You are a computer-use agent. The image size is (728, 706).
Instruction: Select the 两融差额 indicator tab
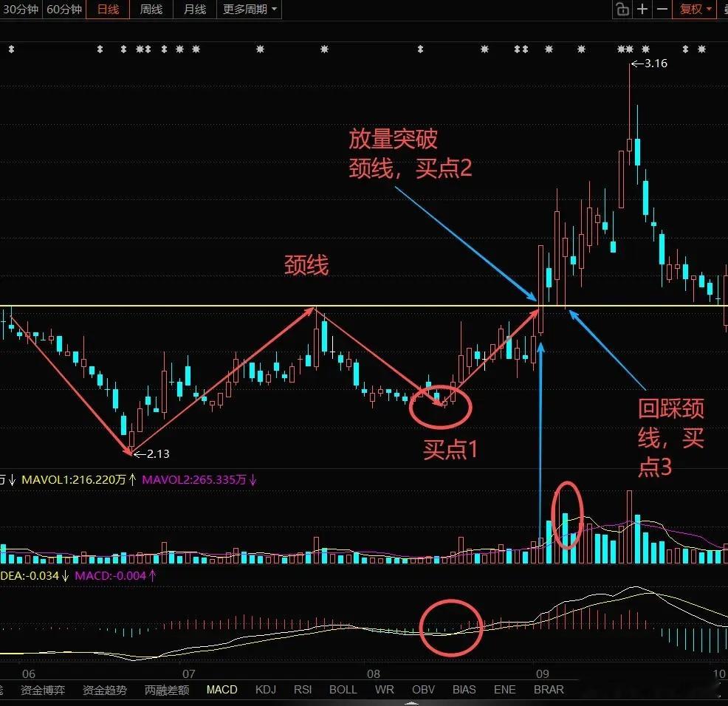(167, 690)
